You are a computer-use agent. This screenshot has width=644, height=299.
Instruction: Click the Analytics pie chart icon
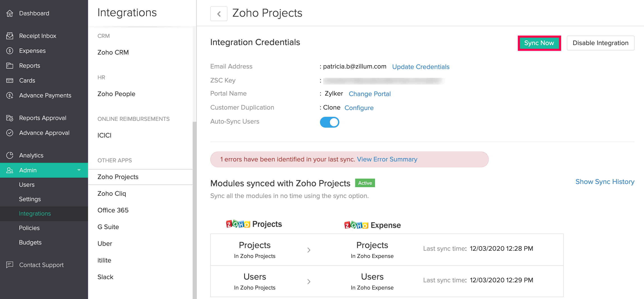pos(10,155)
